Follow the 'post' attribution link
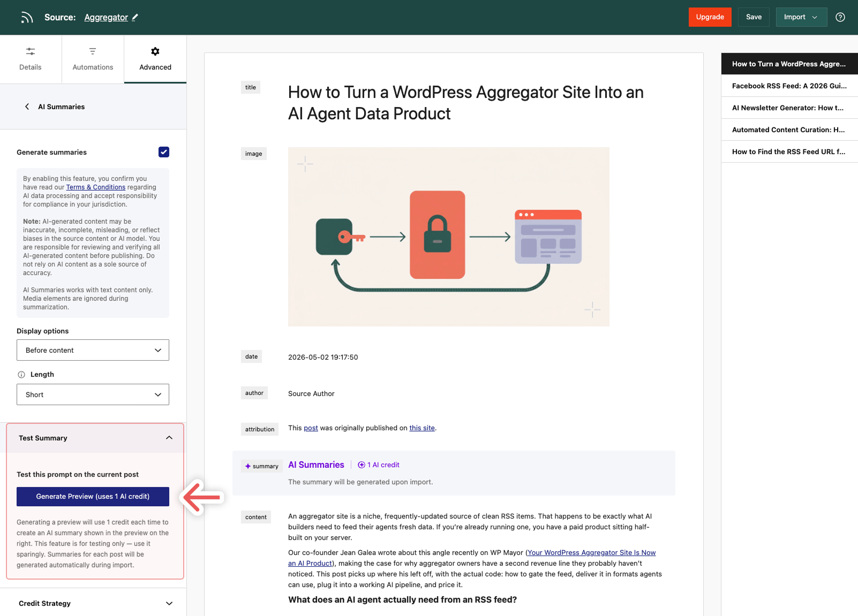 (311, 428)
